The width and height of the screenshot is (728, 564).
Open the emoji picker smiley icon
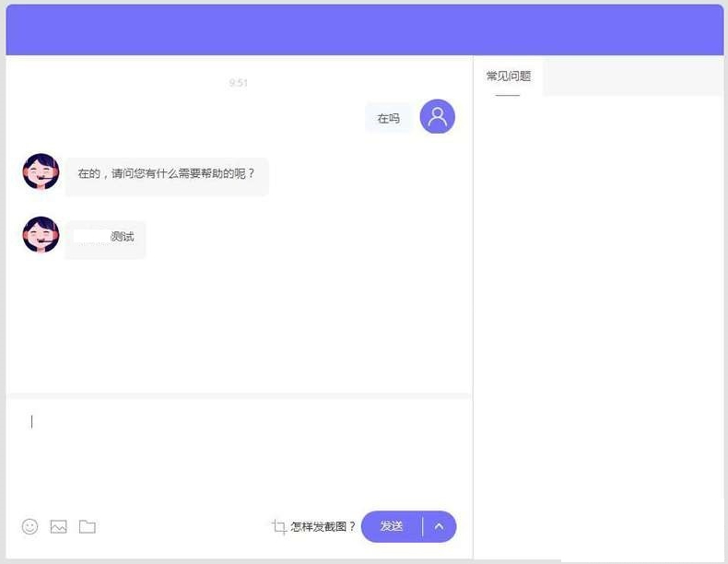click(30, 526)
